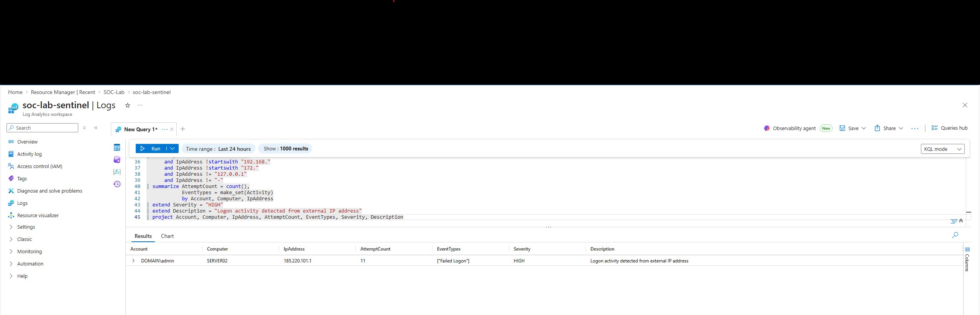Click the SERVER02 cell
980x315 pixels.
(x=217, y=261)
